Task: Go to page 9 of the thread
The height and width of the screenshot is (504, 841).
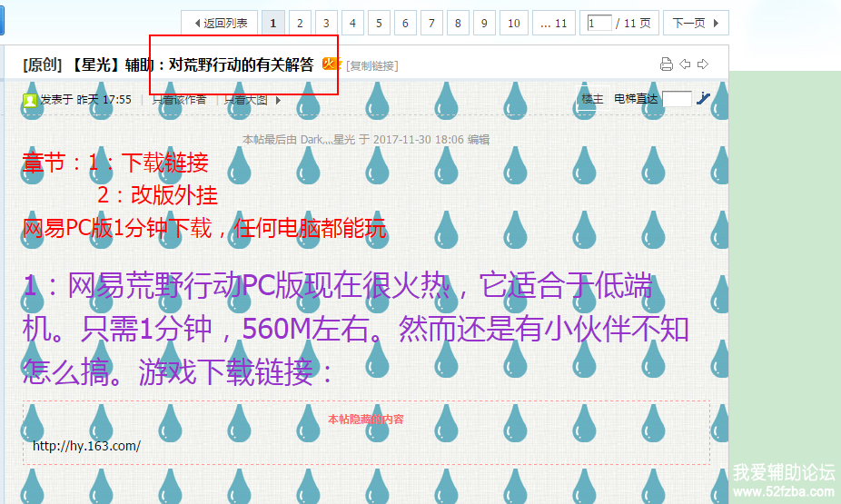Action: point(484,23)
